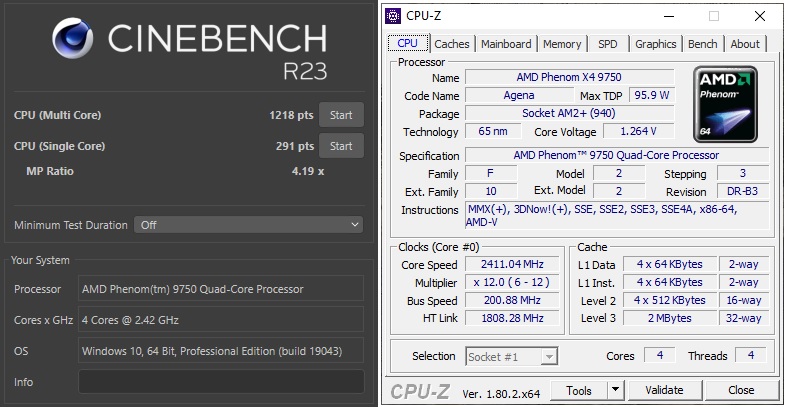Click the 'x 12.0 ( 6 - 12 )' multiplier value
This screenshot has width=786, height=407.
[x=512, y=282]
